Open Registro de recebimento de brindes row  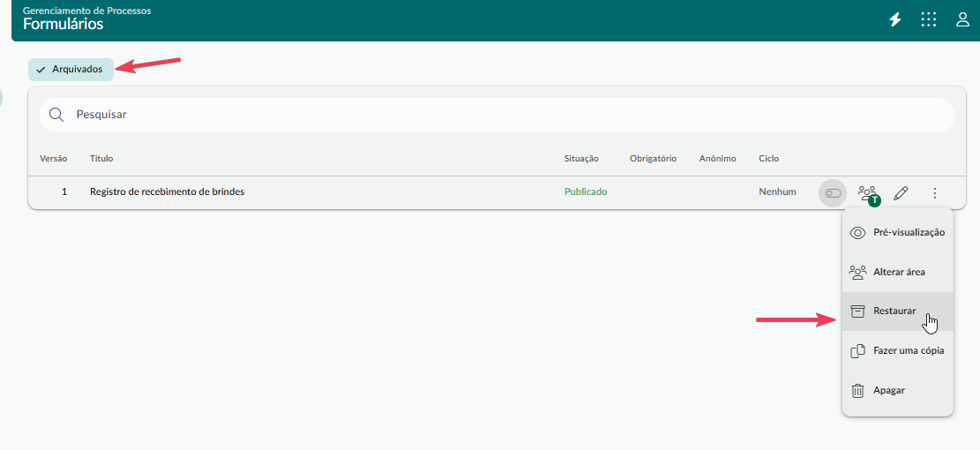pos(497,192)
